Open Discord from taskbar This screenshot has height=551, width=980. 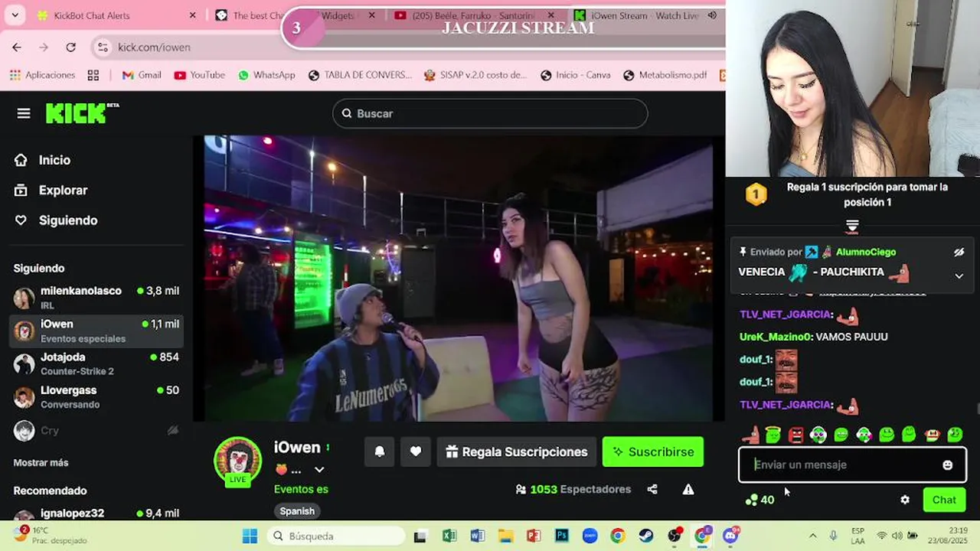coord(731,536)
